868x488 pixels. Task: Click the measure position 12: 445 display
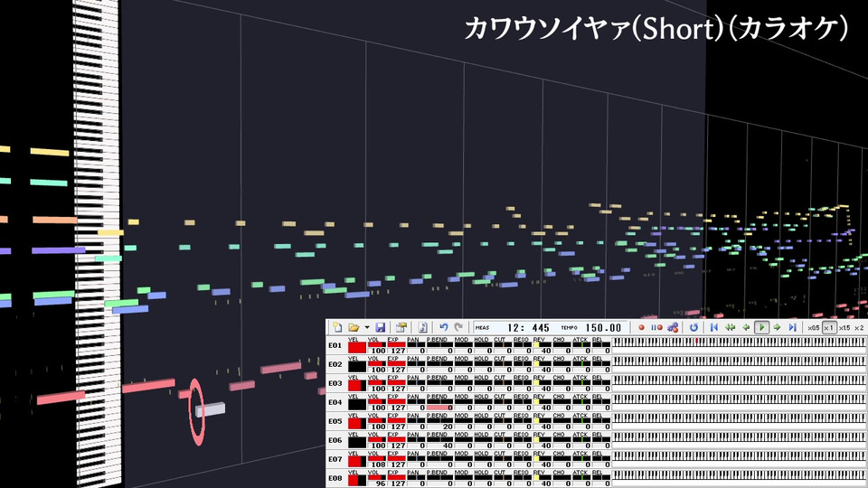coord(528,327)
